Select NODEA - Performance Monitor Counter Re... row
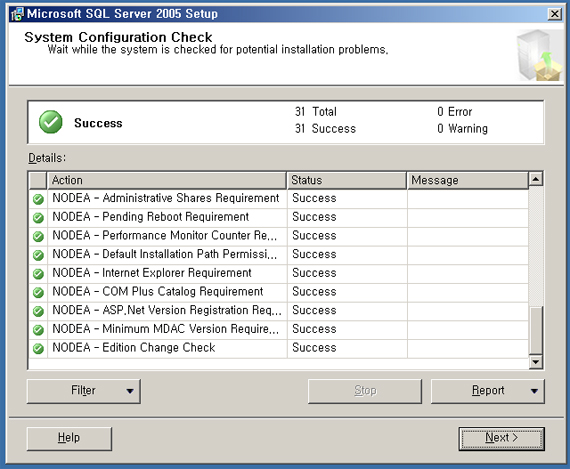 click(278, 236)
